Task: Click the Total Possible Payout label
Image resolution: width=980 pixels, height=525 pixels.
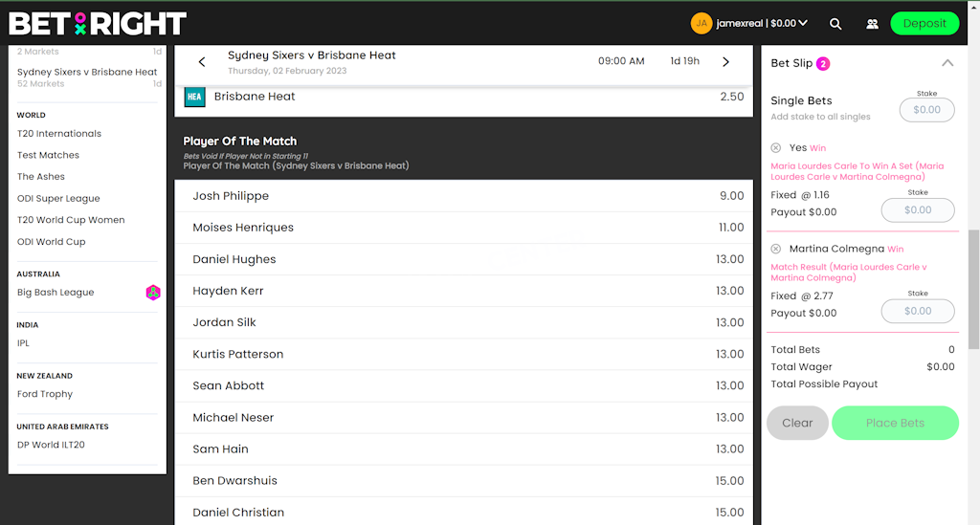Action: pos(824,383)
